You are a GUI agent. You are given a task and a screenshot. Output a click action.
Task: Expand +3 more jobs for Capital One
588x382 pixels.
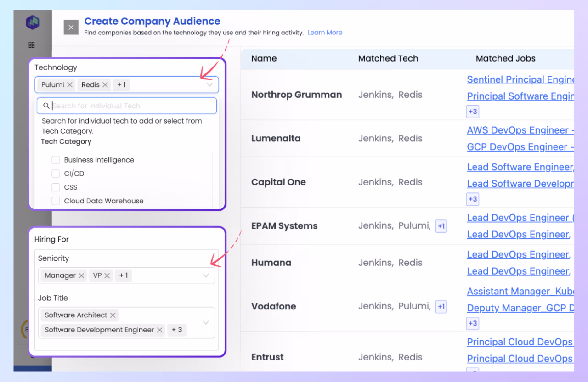pos(472,199)
